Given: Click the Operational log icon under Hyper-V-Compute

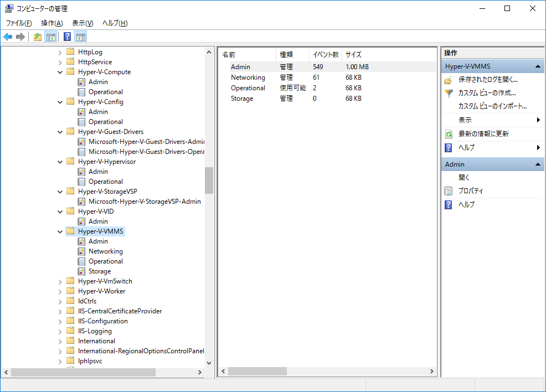Looking at the screenshot, I should (x=81, y=92).
